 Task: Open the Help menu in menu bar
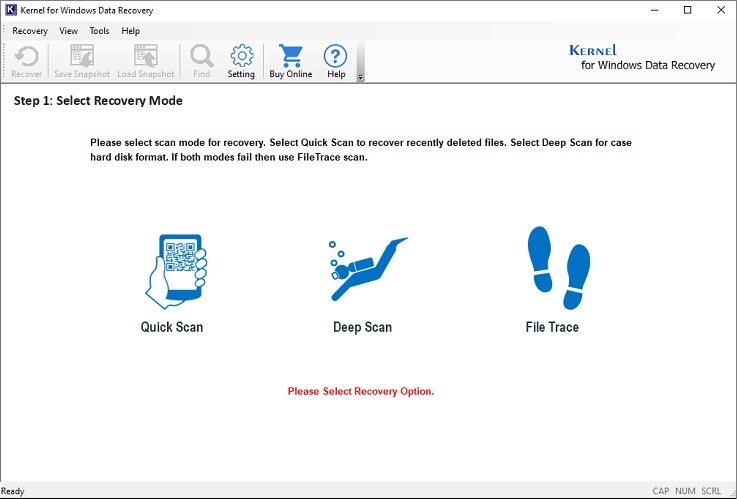[131, 31]
